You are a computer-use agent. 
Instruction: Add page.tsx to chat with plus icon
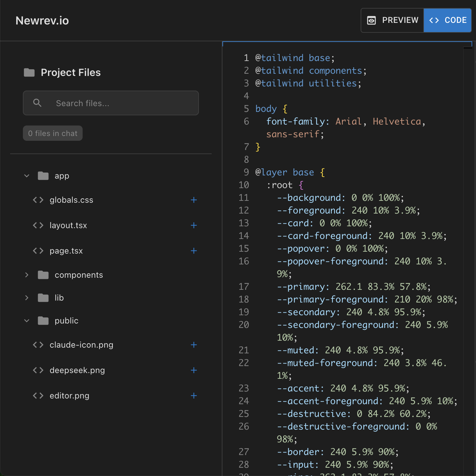pyautogui.click(x=194, y=251)
